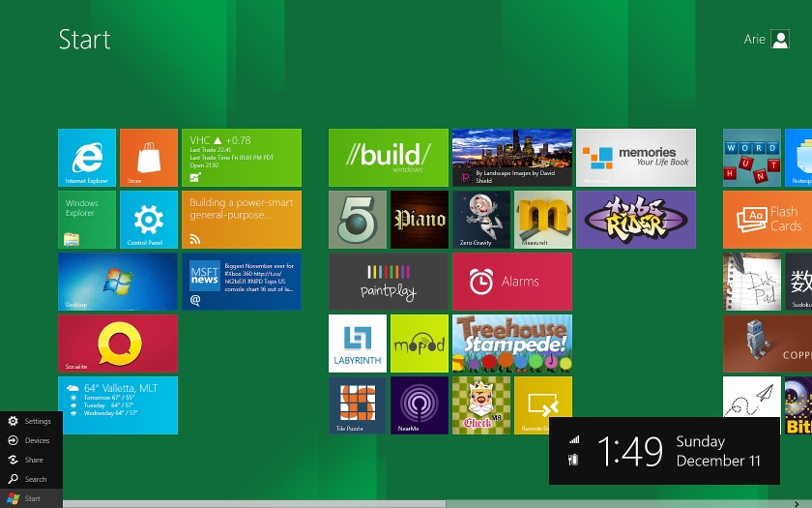The image size is (812, 508).
Task: Launch the Labyrinth game tile
Action: (358, 344)
